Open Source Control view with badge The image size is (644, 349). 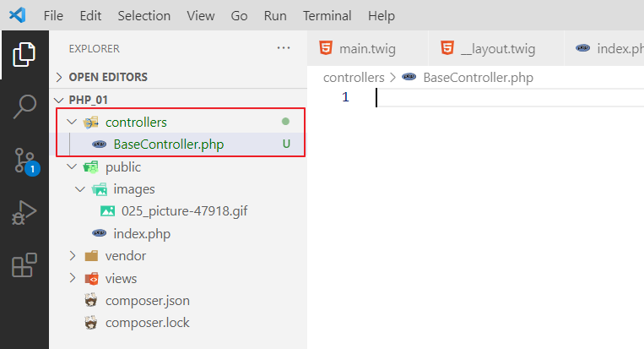click(x=24, y=161)
